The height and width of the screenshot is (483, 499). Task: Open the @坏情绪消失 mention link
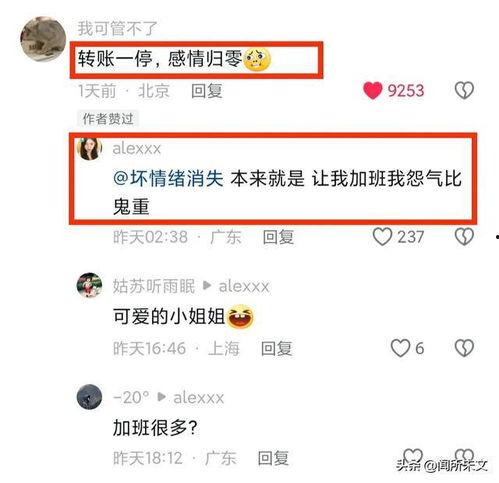coord(168,178)
